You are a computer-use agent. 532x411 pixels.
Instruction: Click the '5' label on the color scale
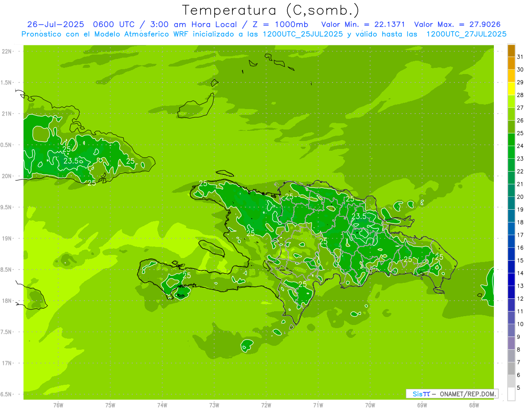pos(519,388)
